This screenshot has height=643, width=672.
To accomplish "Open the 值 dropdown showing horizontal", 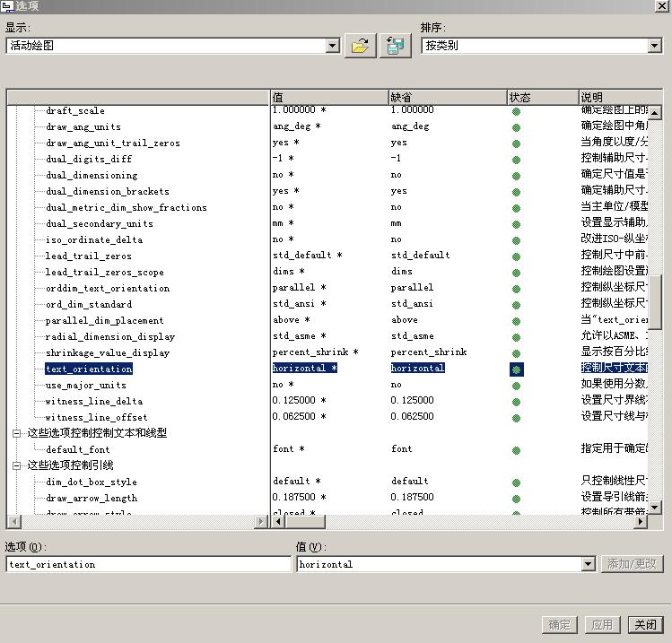I will [x=588, y=564].
